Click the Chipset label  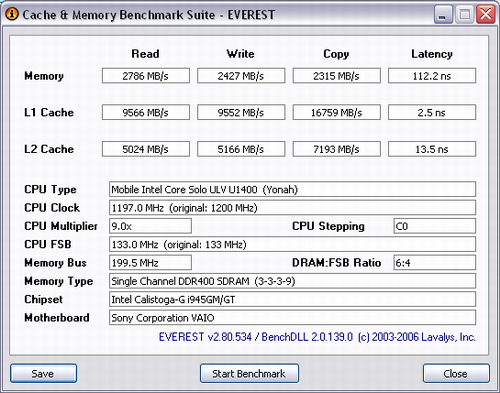pos(43,300)
